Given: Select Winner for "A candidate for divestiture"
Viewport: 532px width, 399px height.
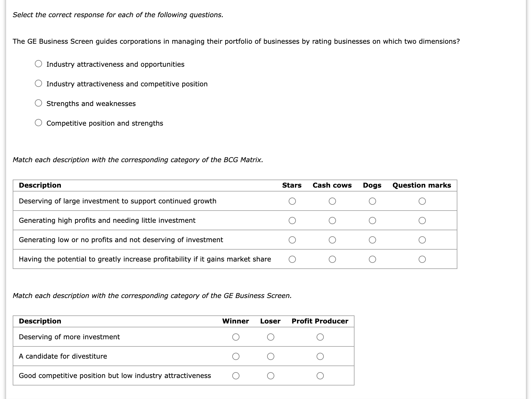Looking at the screenshot, I should 236,356.
